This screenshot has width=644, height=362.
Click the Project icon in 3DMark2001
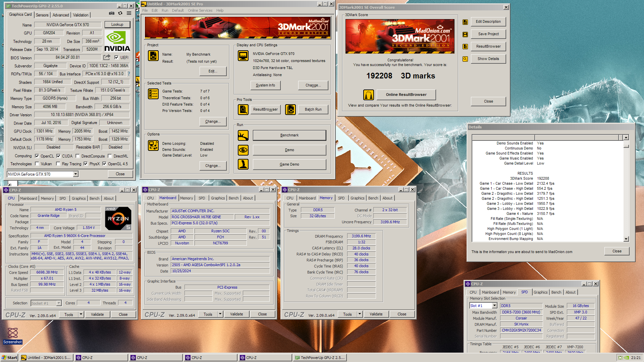[x=153, y=56]
